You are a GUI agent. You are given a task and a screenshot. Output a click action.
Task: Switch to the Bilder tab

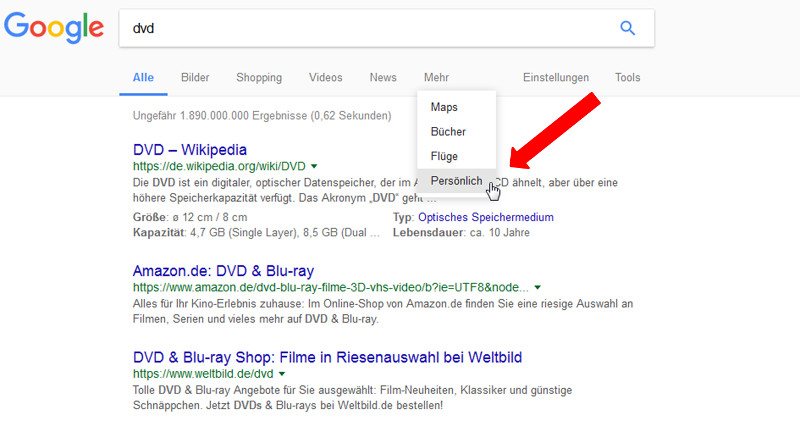(195, 78)
